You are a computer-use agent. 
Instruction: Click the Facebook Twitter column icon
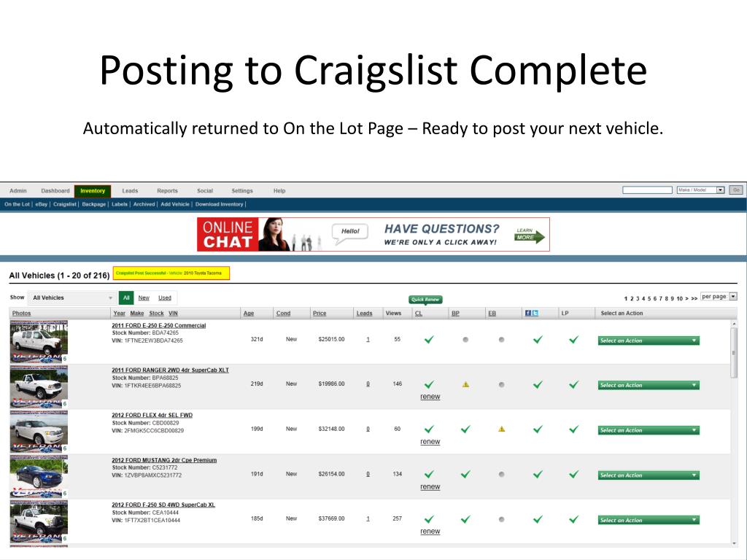click(532, 313)
